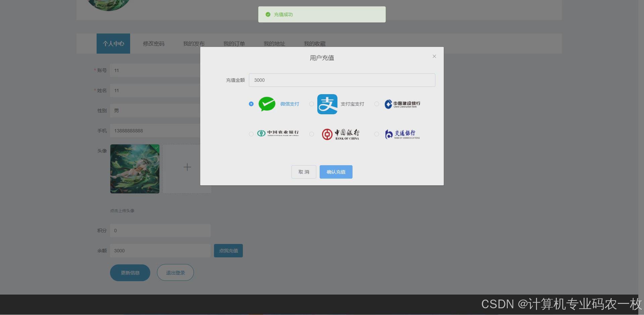Click the 性别 field showing 男
Viewport: 644px width, 315px height.
155,111
